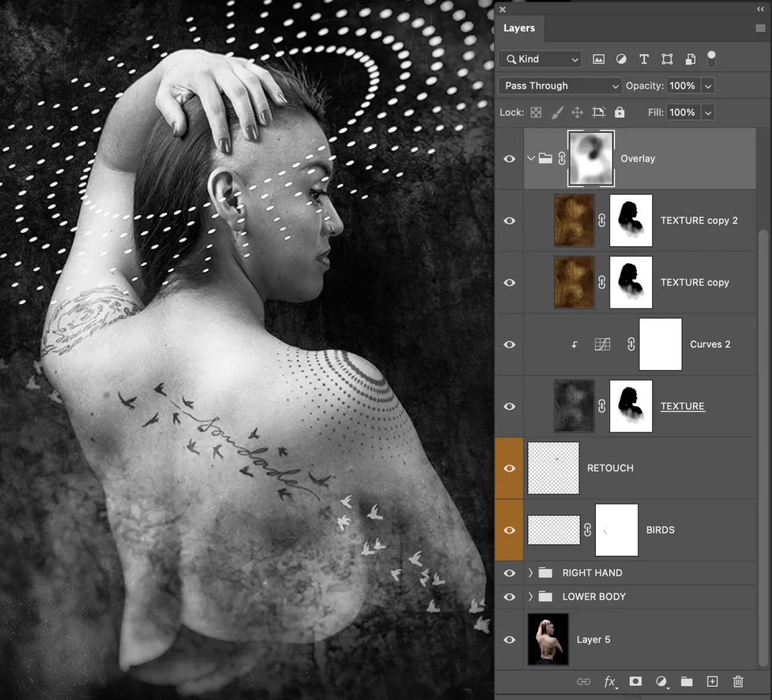Collapse the Overlay group

[531, 158]
